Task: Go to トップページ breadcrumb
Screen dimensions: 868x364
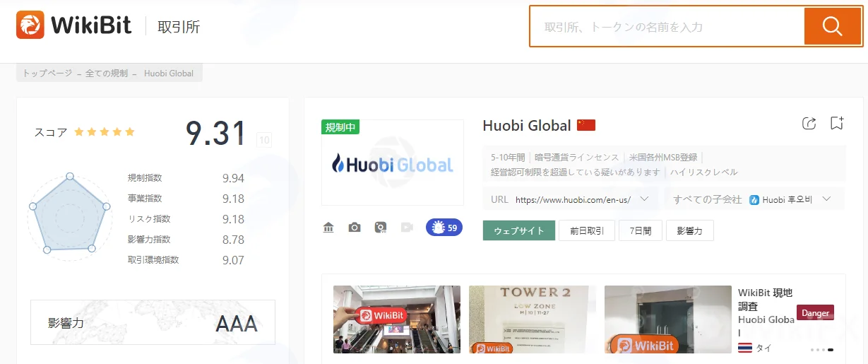Action: [47, 74]
